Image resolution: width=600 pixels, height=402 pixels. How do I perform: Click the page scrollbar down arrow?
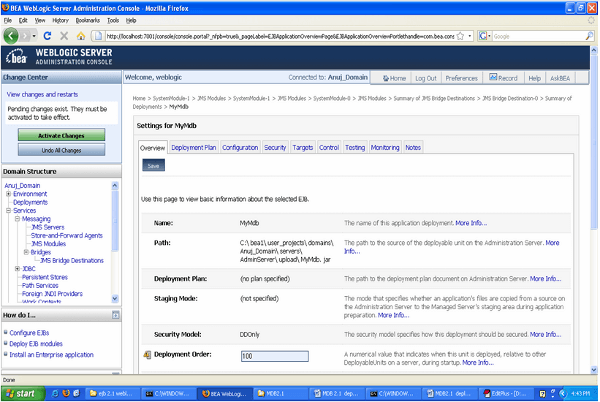(x=593, y=370)
